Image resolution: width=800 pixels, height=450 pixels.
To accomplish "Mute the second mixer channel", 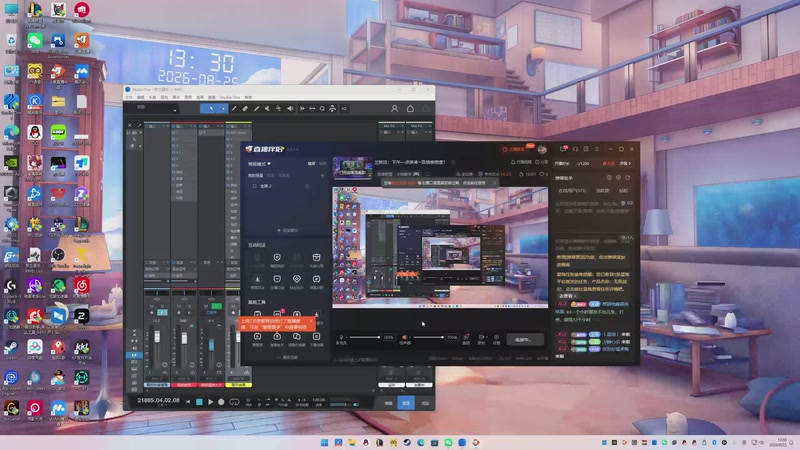I will click(x=179, y=306).
